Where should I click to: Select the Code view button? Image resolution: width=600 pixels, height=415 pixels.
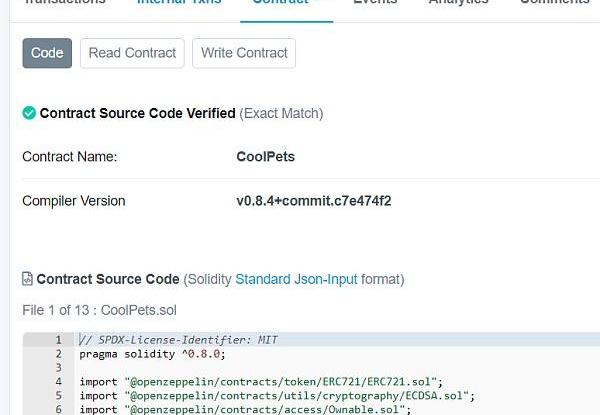(x=47, y=53)
